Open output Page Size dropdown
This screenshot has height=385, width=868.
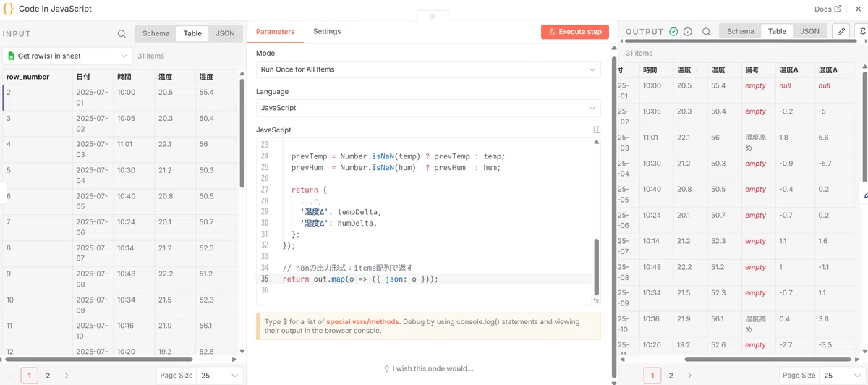tap(842, 376)
